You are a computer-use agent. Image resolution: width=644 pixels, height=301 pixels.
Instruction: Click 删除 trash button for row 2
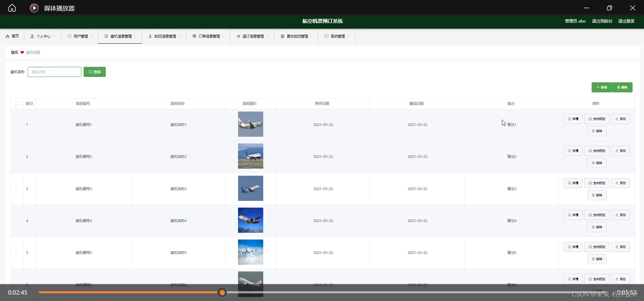[x=597, y=163]
